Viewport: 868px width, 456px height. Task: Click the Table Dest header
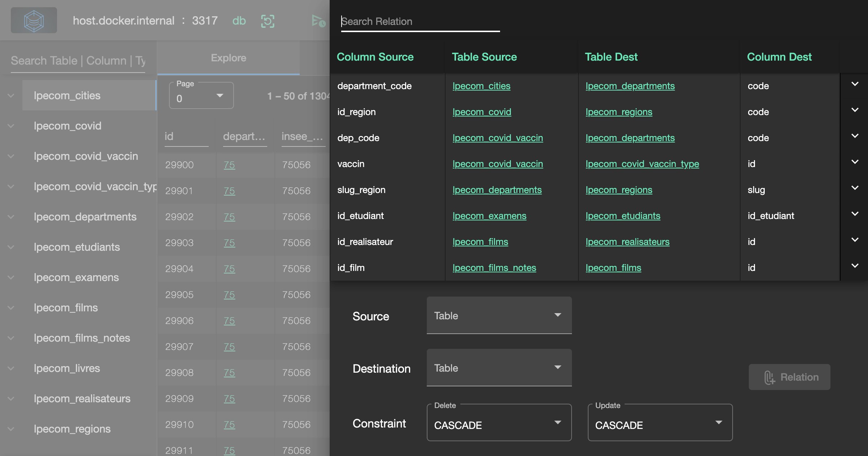(611, 57)
